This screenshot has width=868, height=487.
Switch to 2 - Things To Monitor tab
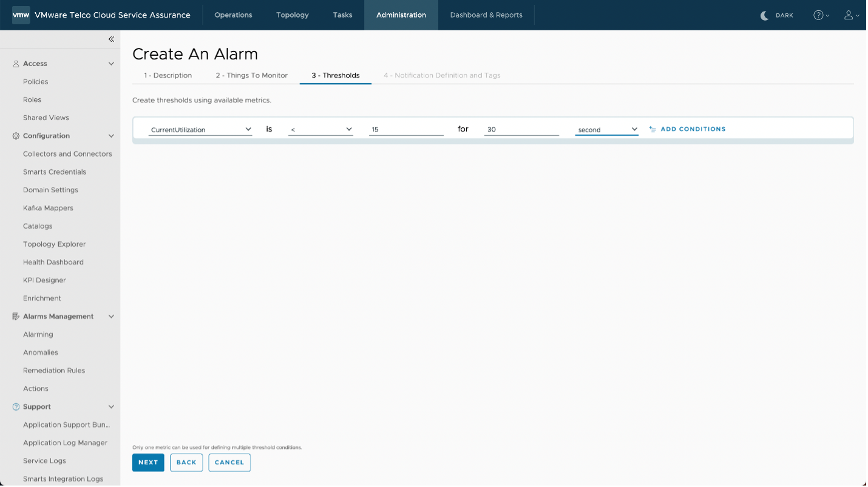pyautogui.click(x=252, y=75)
